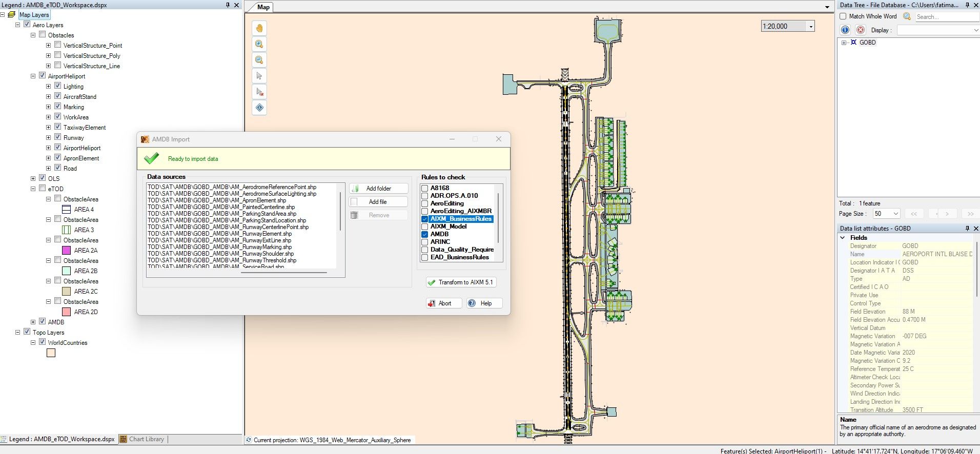Open the map tab list dropdown arrow
Image resolution: width=980 pixels, height=454 pixels.
[x=827, y=7]
